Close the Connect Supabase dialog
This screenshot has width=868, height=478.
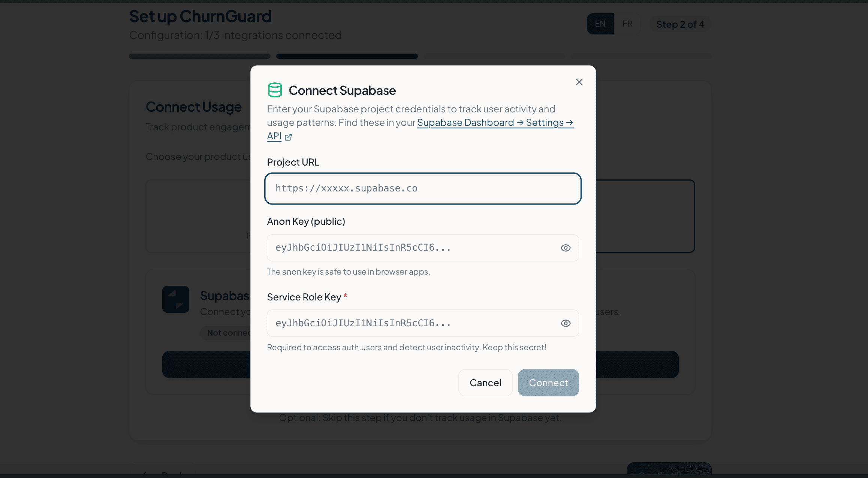click(579, 82)
